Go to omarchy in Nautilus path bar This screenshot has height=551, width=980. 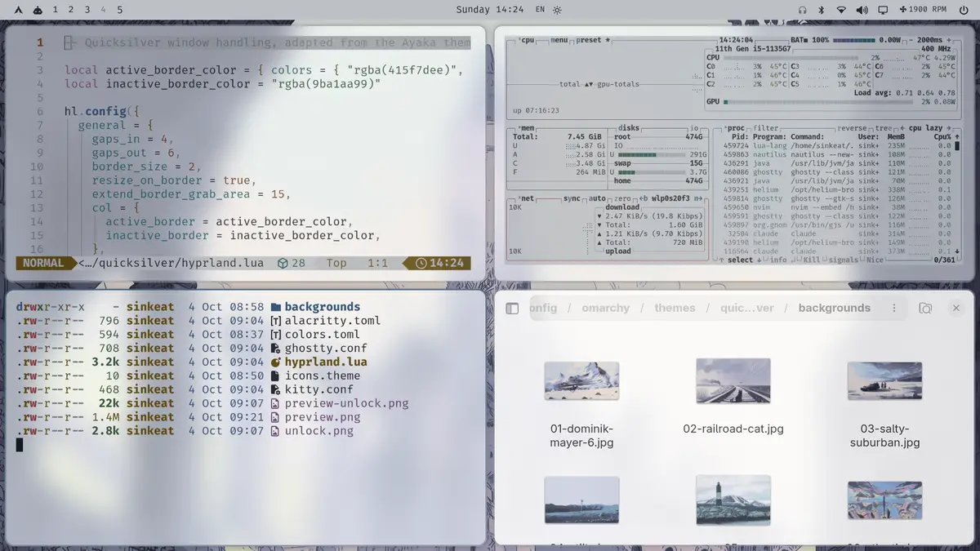[606, 309]
